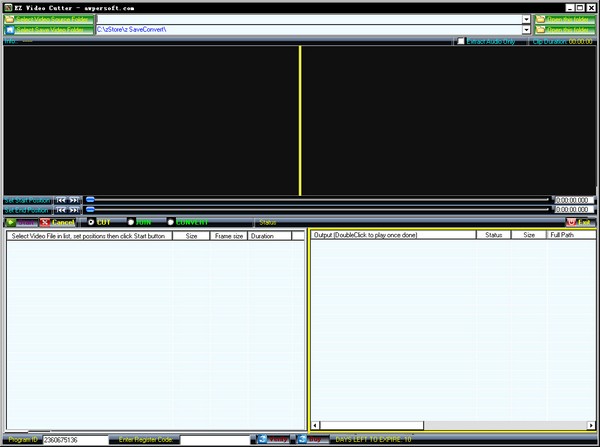This screenshot has width=600, height=447.
Task: Click the Duration column header
Action: tap(269, 236)
